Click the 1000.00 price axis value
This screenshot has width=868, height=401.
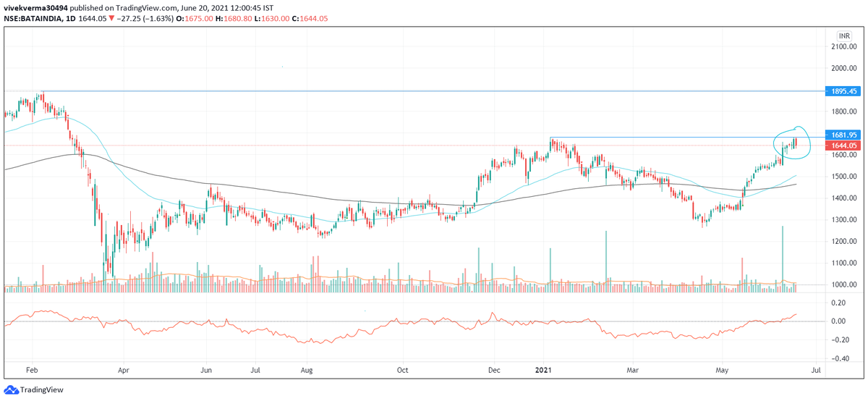click(845, 285)
